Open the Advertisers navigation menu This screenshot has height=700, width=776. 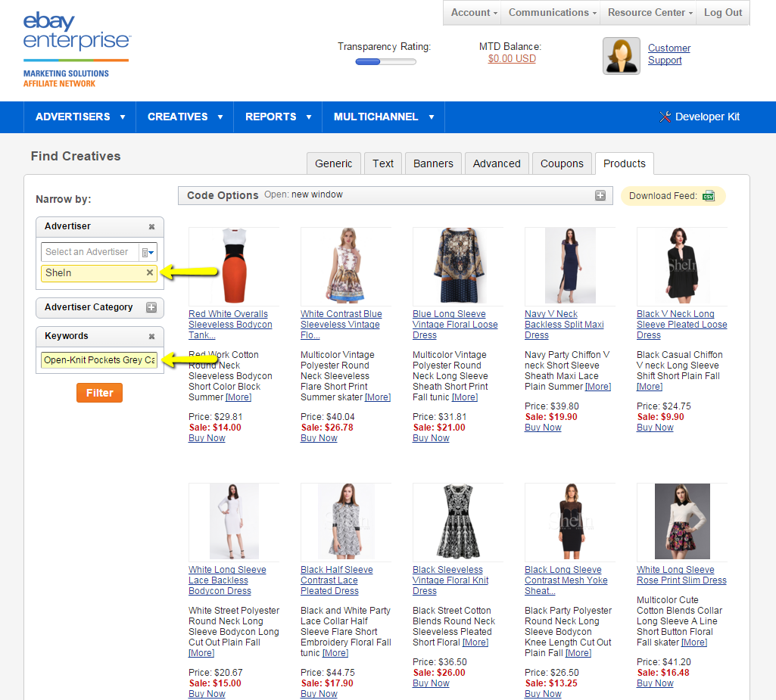80,117
